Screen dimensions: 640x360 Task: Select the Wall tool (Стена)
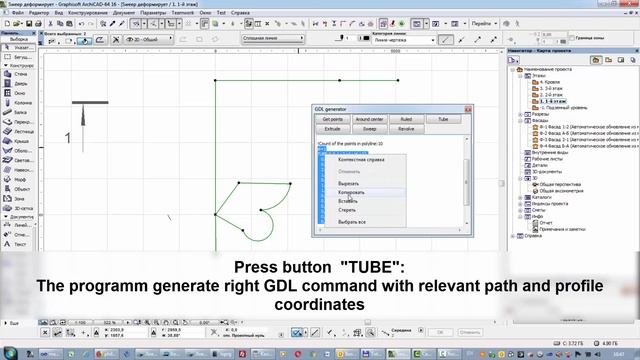tap(18, 74)
